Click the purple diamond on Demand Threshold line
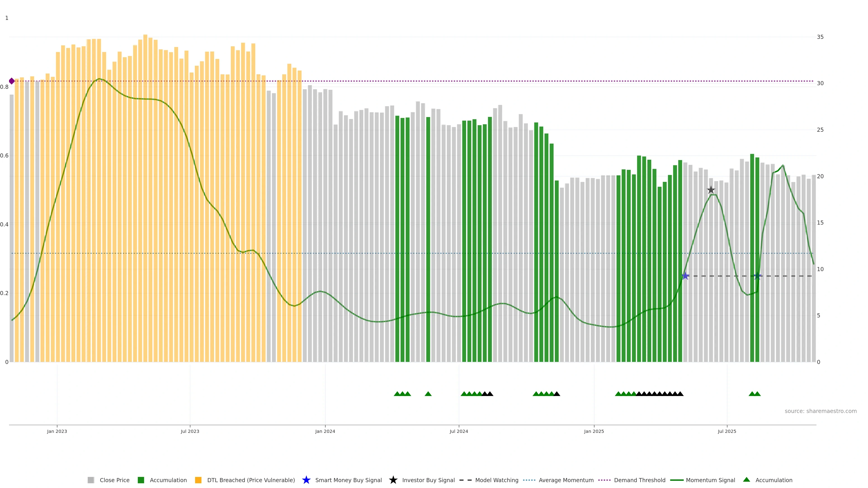 pyautogui.click(x=12, y=81)
